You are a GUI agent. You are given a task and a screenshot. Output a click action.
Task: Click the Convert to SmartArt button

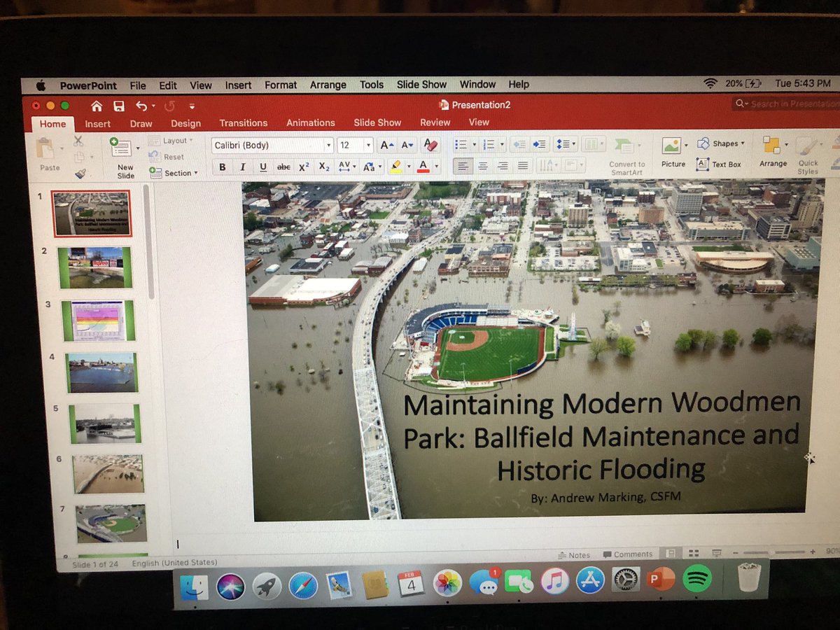[626, 155]
